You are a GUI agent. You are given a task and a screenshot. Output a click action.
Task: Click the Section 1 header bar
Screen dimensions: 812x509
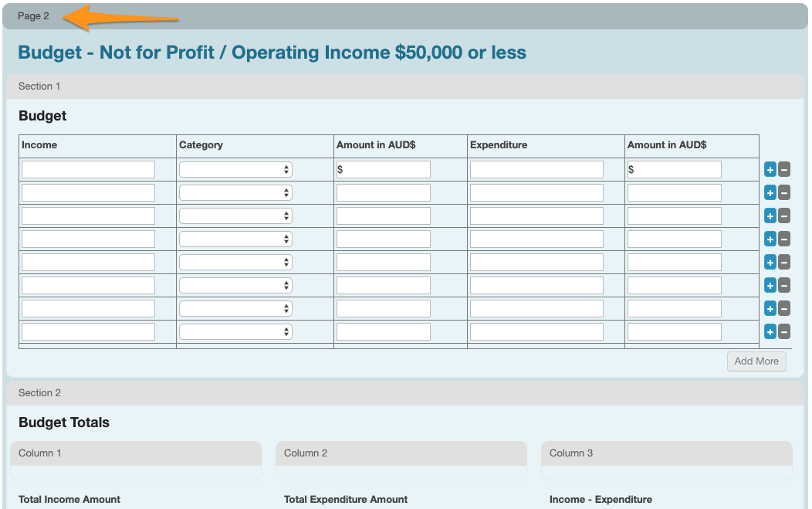pyautogui.click(x=405, y=87)
